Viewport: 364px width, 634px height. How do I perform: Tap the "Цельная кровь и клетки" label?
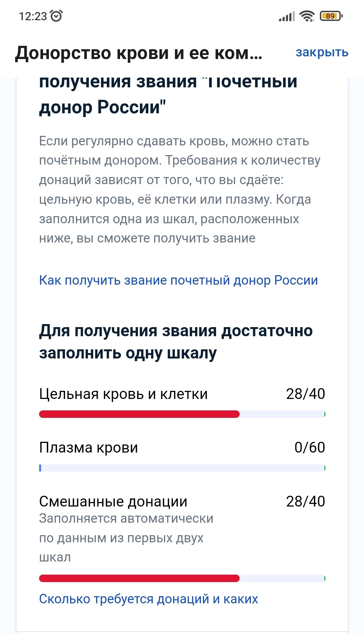click(x=123, y=394)
